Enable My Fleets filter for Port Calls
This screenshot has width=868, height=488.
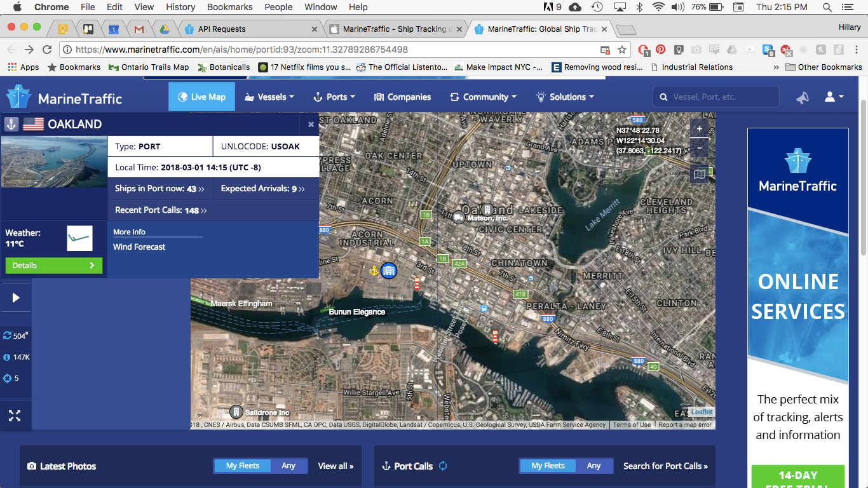coord(547,465)
